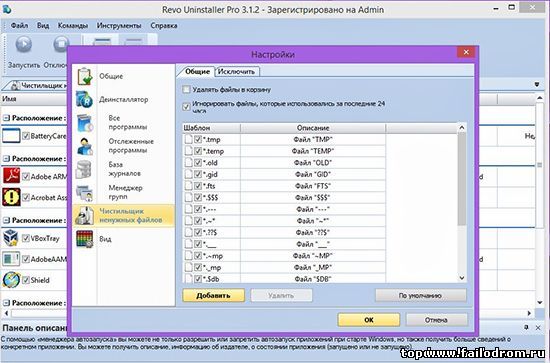Viewport: 550px width, 363px height.
Task: Uncheck the *.old pattern checkbox
Action: (198, 162)
